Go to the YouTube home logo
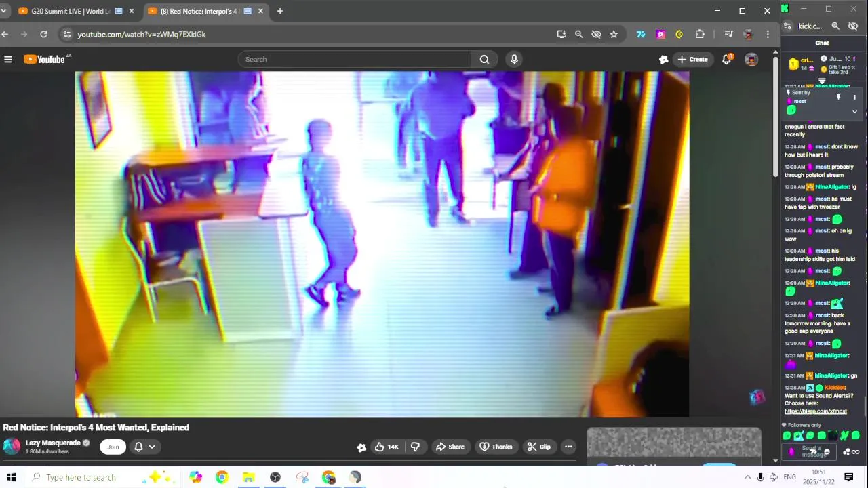Image resolution: width=868 pixels, height=488 pixels. click(45, 60)
